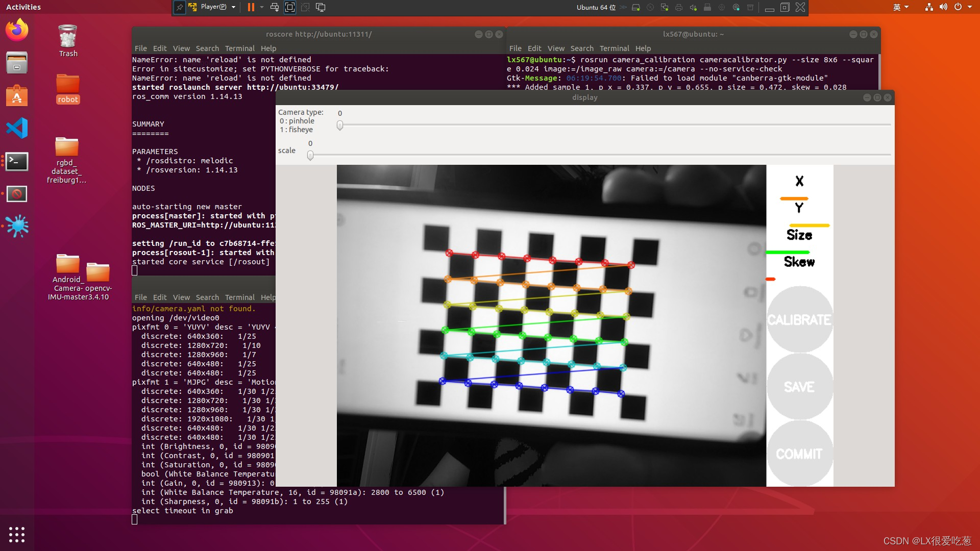This screenshot has width=980, height=551.
Task: Open Search menu in roscore terminal
Action: click(x=207, y=48)
